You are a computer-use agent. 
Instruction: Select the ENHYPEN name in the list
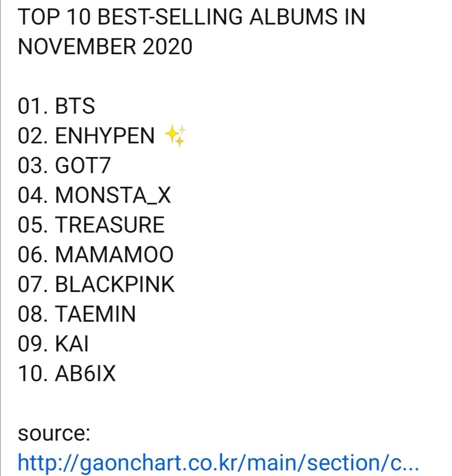(105, 136)
